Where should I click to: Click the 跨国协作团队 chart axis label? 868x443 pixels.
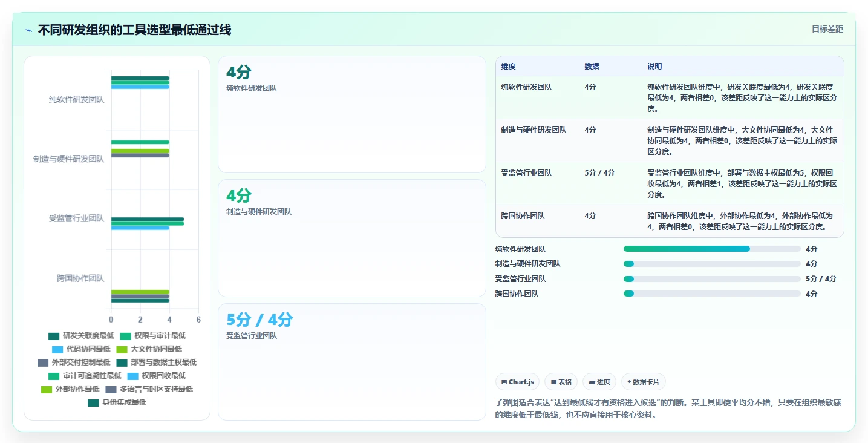coord(80,278)
